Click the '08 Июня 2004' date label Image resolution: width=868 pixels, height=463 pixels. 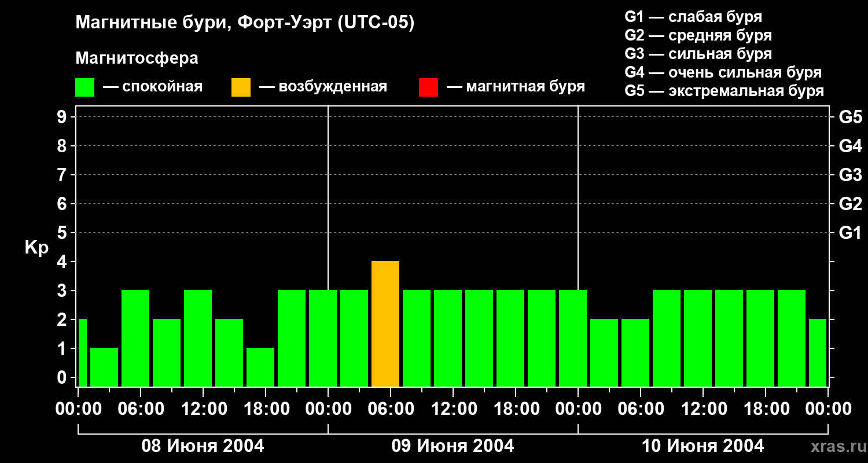[203, 446]
